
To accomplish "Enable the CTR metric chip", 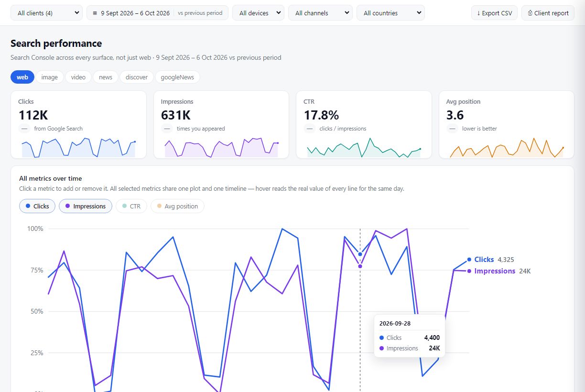I will coord(131,206).
